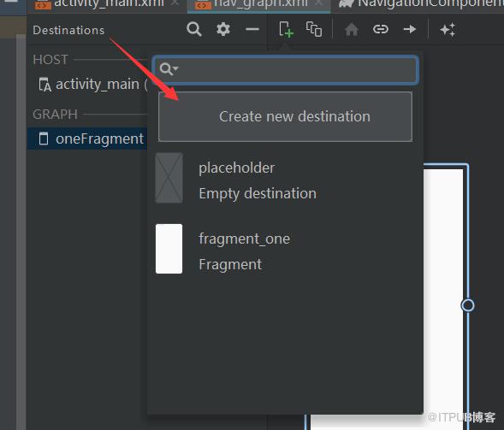Click the chain deep link icon

[381, 29]
